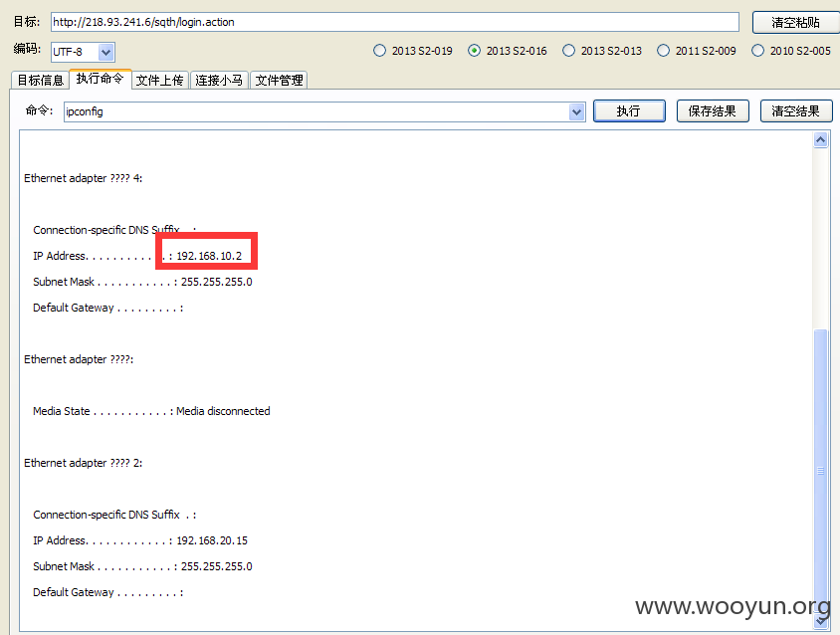Switch to the 目标信息 tab
The width and height of the screenshot is (840, 635).
point(40,80)
